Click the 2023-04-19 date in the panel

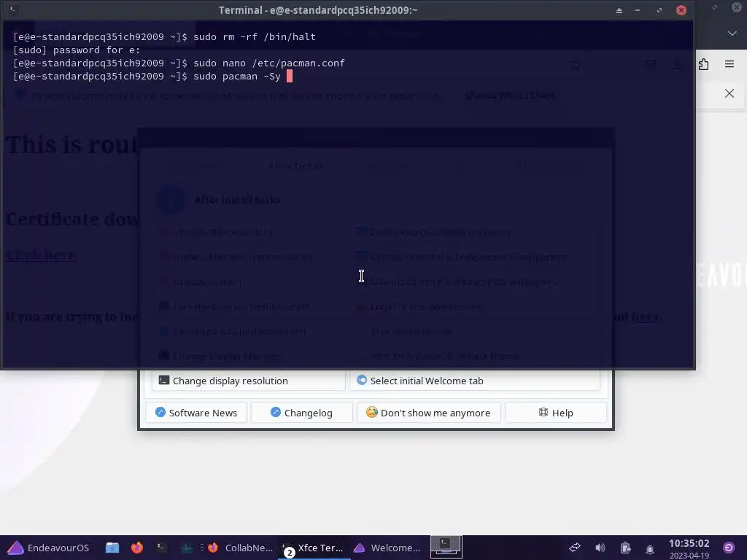point(689,555)
